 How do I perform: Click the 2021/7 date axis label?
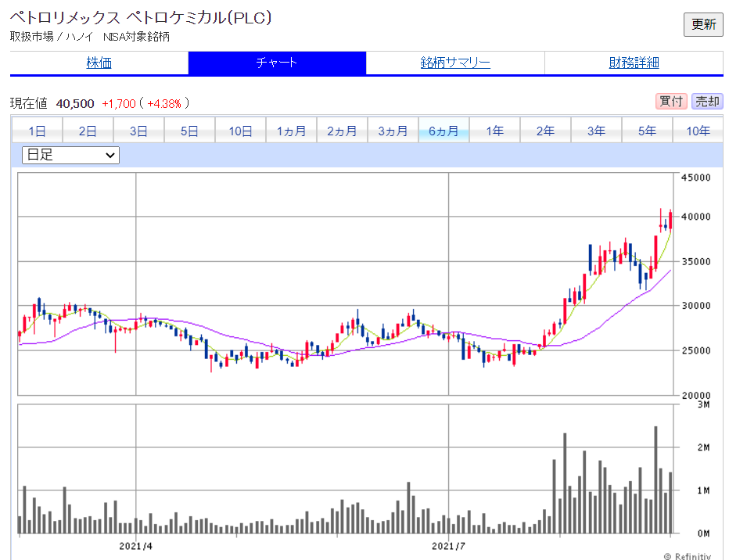[448, 546]
